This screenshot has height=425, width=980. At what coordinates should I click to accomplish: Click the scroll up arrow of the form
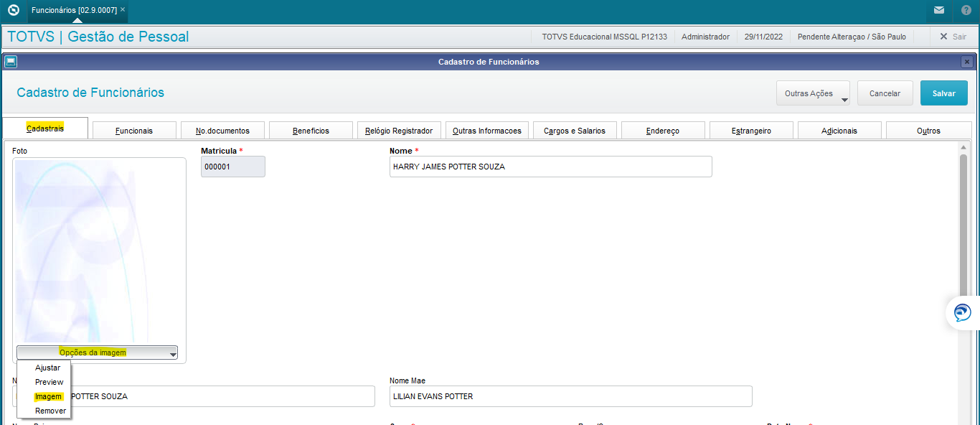tap(963, 147)
